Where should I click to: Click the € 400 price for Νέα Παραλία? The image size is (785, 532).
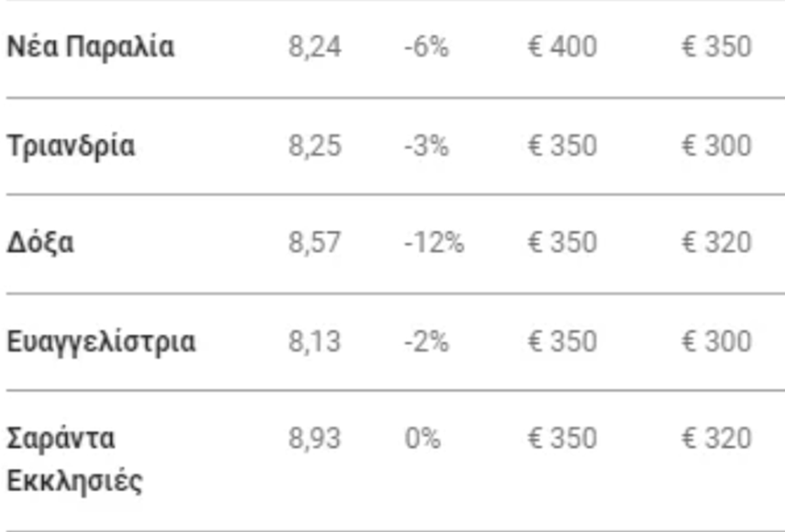click(x=563, y=47)
